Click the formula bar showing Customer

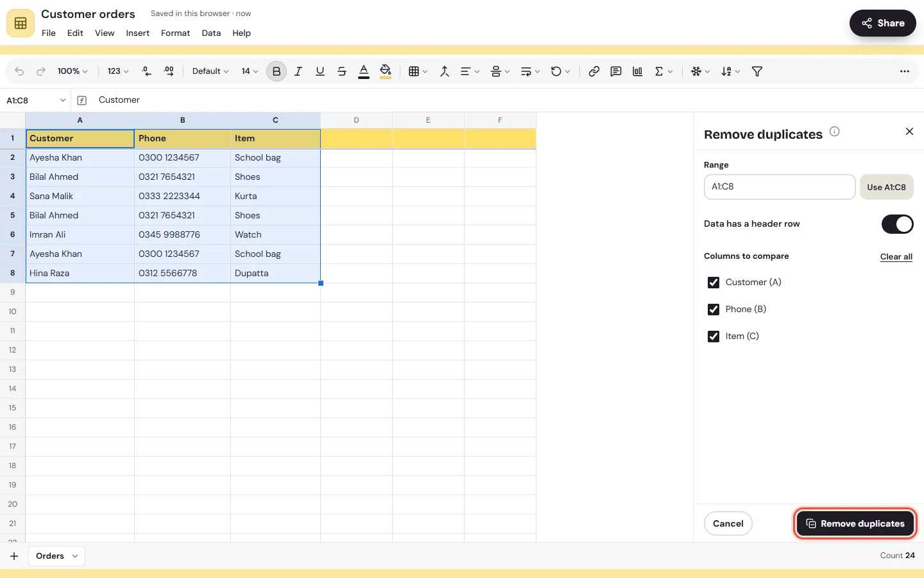[507, 100]
